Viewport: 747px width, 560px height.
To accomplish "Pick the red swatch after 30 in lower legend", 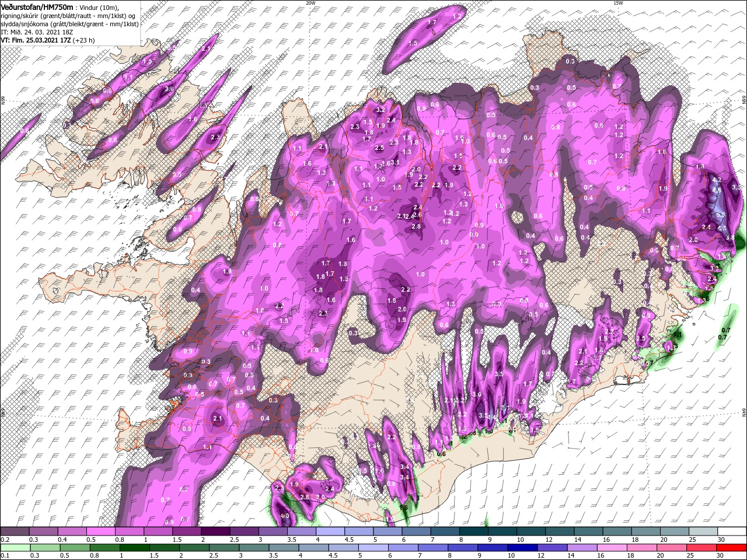I will pos(732,548).
